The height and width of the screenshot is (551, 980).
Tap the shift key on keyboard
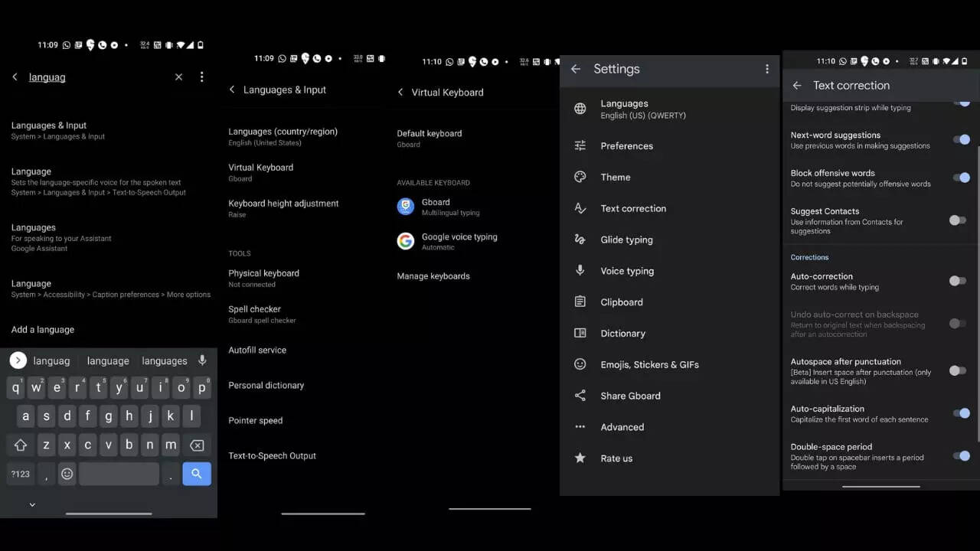21,445
